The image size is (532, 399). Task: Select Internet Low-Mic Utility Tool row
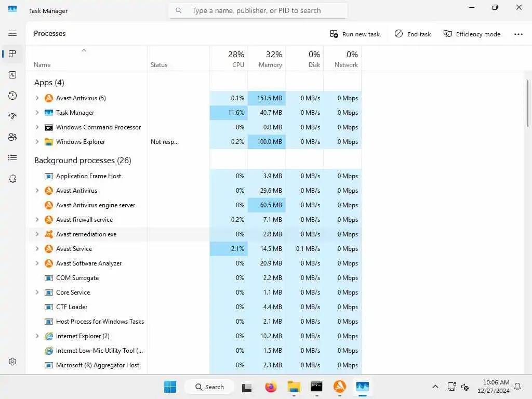pos(194,351)
